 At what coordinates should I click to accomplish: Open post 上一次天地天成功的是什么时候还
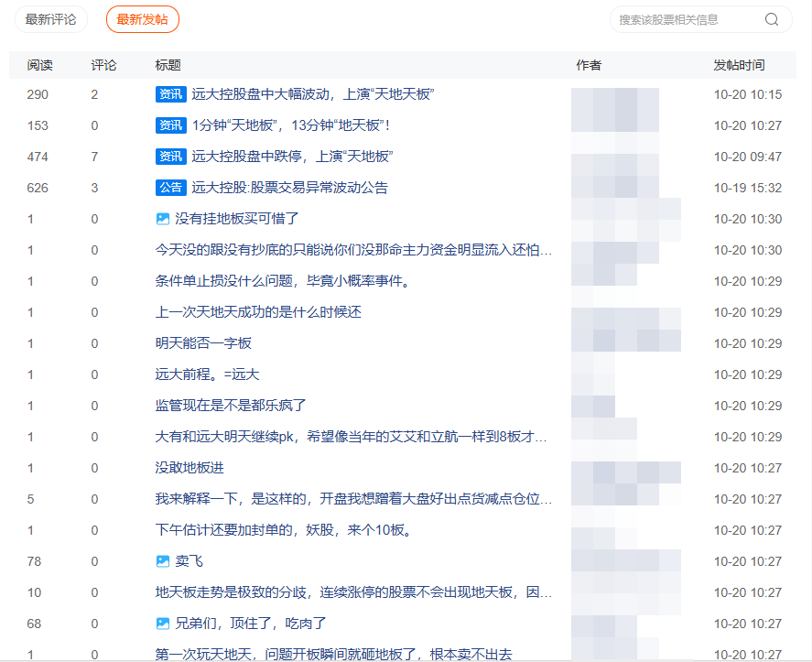coord(258,312)
